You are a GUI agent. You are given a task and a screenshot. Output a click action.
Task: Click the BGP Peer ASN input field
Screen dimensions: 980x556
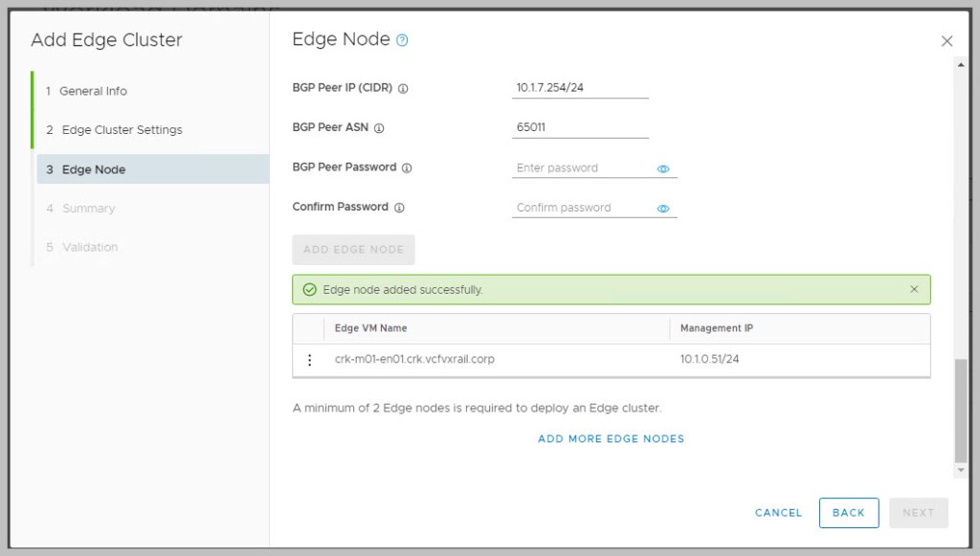tap(580, 127)
